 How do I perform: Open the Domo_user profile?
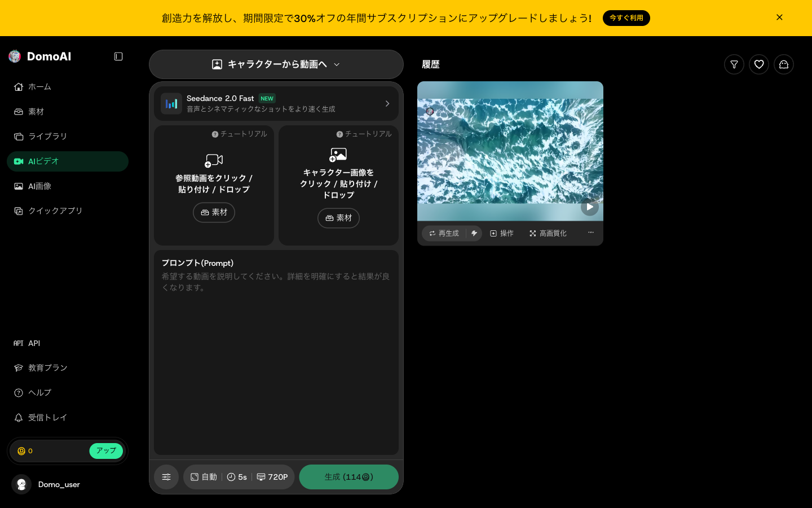tap(46, 484)
